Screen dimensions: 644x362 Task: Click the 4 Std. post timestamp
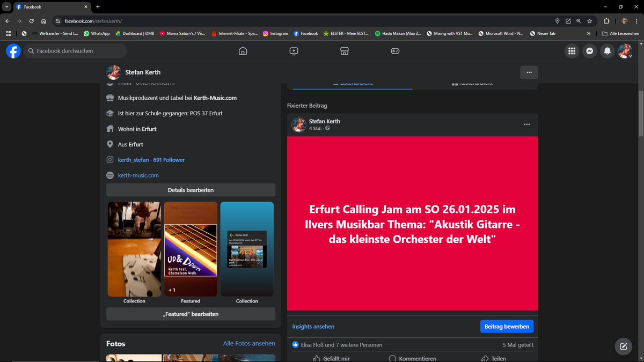(316, 128)
